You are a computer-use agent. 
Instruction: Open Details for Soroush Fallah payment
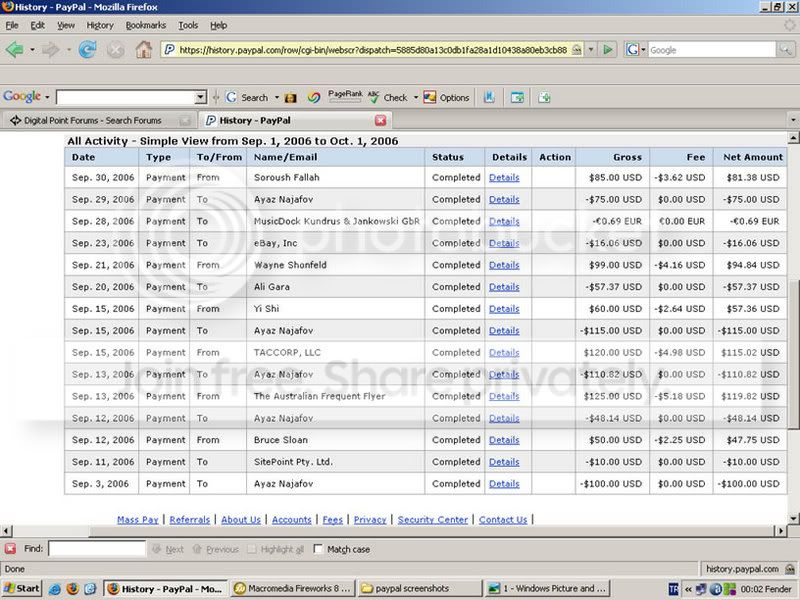[504, 178]
